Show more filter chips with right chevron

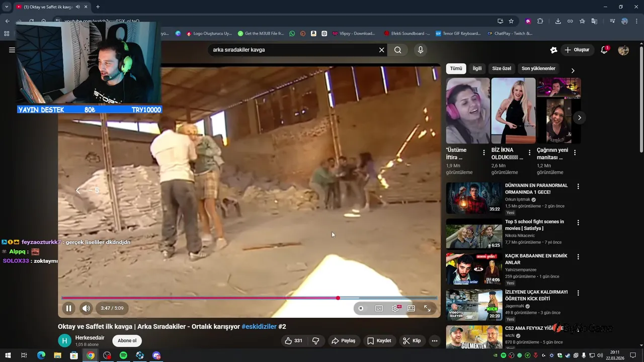pos(573,70)
